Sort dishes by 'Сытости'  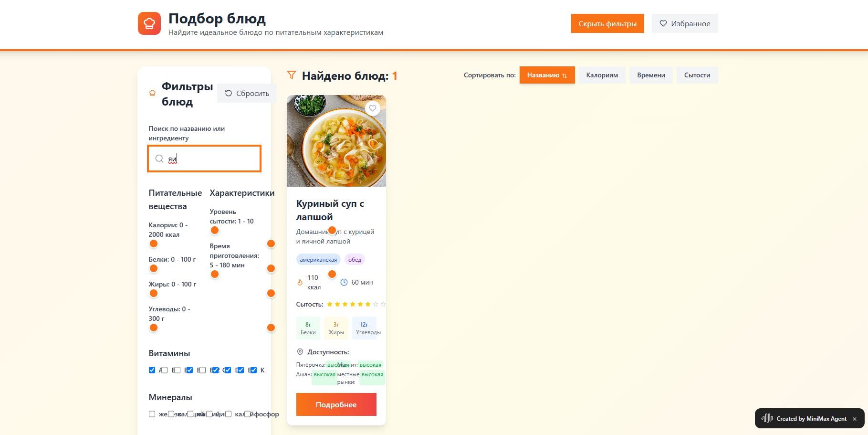pos(697,75)
